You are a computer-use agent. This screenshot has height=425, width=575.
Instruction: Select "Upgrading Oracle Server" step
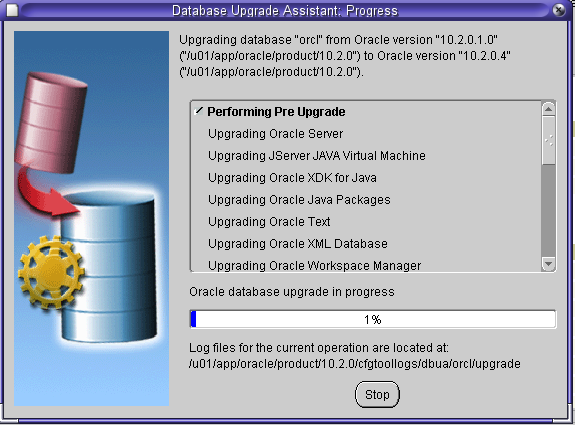(275, 134)
